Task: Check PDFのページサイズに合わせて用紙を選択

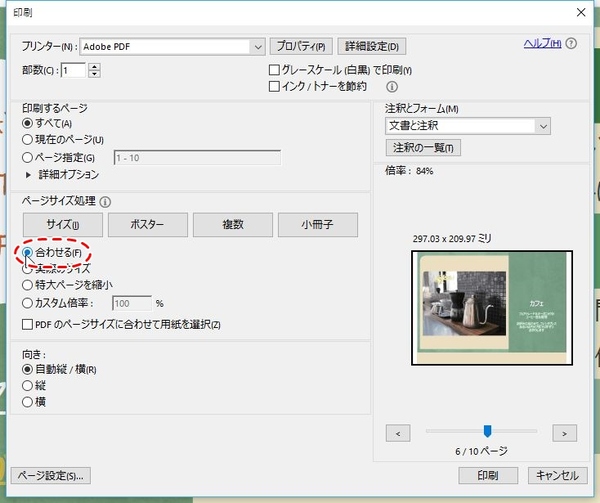Action: [x=27, y=325]
